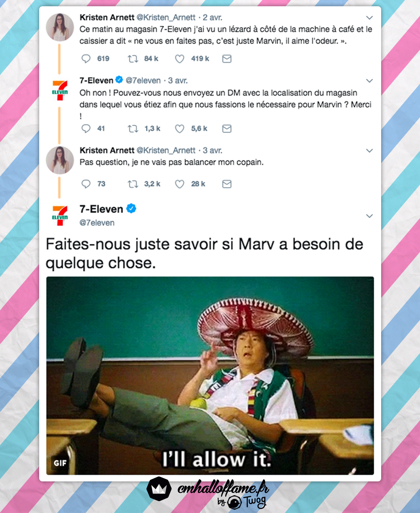Like the 'Pas question' tweet with 28 k likes
This screenshot has width=420, height=513.
(x=179, y=184)
